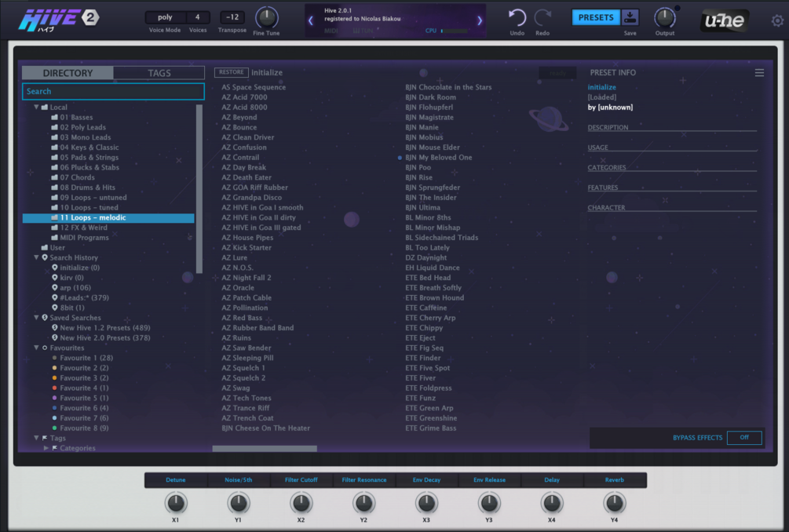Viewport: 789px width, 532px height.
Task: Open the 01 Basses folder
Action: coord(72,117)
